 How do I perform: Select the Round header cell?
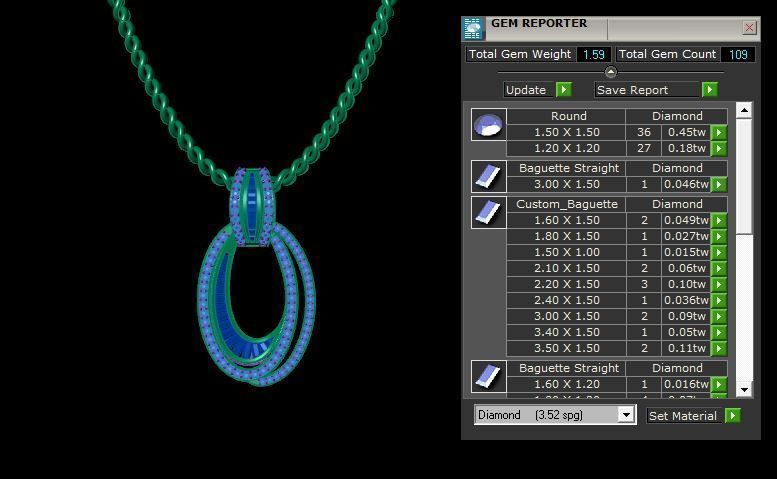click(x=566, y=116)
